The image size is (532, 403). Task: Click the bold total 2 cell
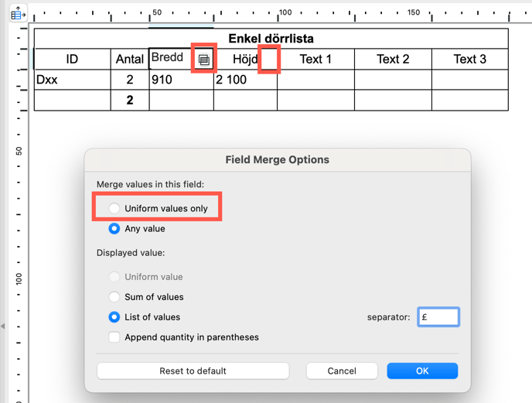(x=130, y=100)
